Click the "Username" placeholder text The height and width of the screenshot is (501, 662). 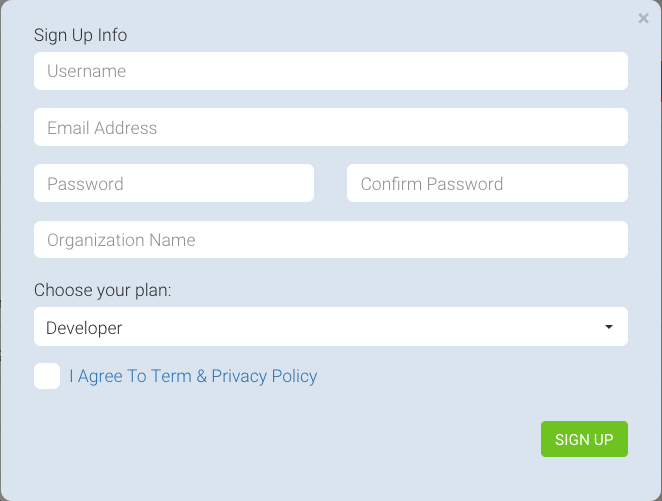coord(87,71)
